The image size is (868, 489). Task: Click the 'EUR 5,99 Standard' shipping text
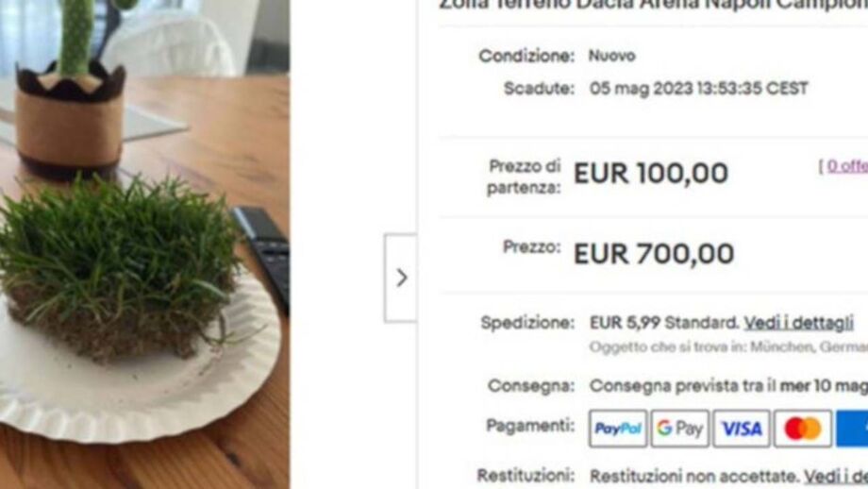pos(663,323)
